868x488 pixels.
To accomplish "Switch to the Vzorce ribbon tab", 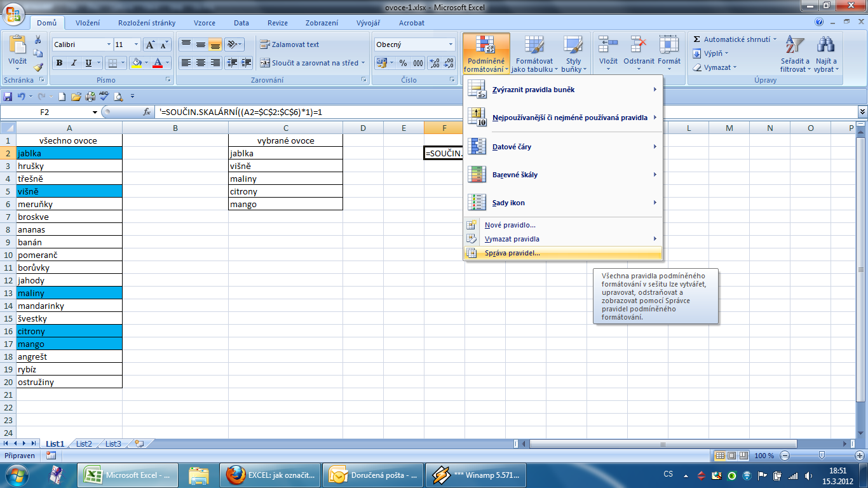I will point(204,23).
